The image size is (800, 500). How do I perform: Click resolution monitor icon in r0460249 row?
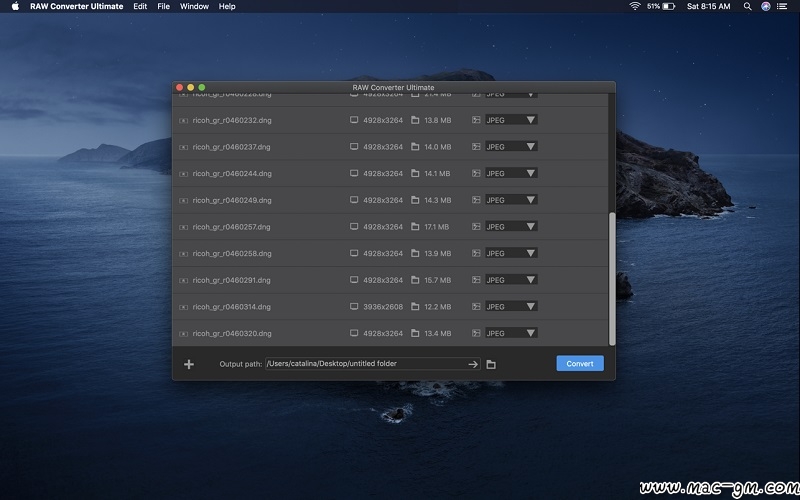(x=354, y=200)
